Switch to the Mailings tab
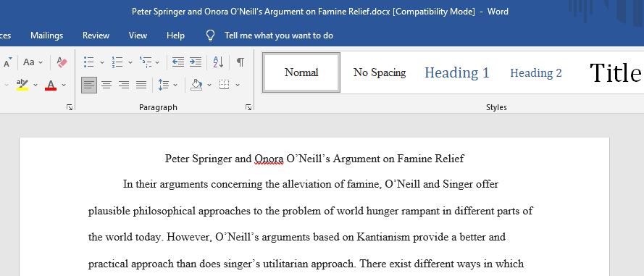The height and width of the screenshot is (276, 644). pos(47,35)
